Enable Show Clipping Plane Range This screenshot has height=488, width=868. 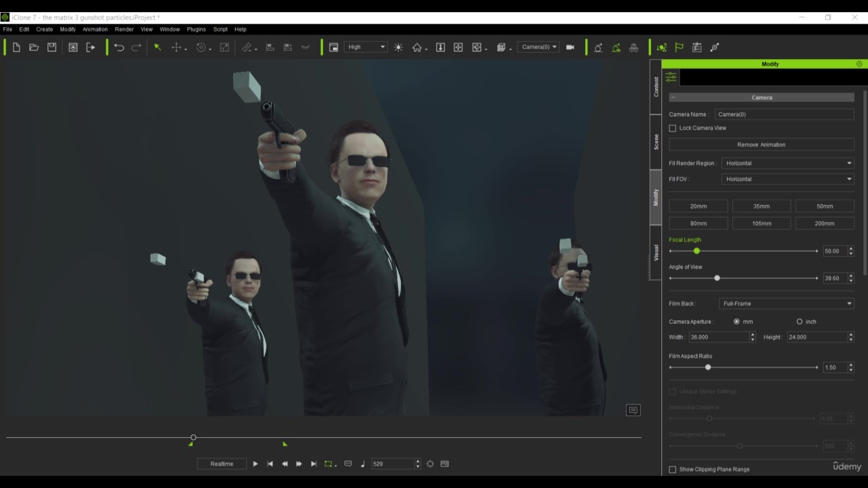coord(673,469)
